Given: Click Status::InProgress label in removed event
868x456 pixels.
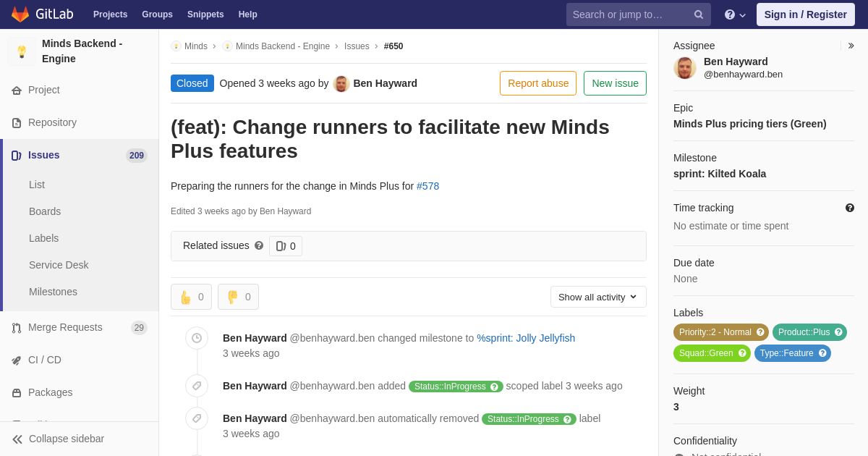Looking at the screenshot, I should [x=529, y=419].
